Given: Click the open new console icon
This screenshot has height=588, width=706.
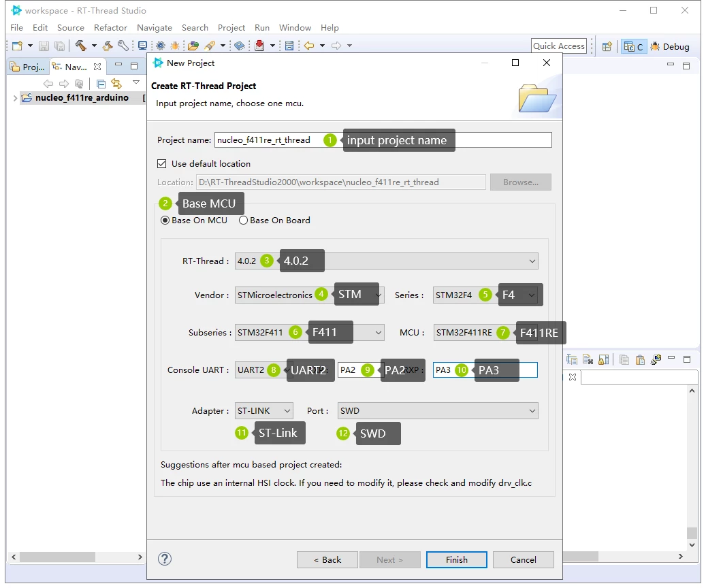Looking at the screenshot, I should (x=656, y=359).
